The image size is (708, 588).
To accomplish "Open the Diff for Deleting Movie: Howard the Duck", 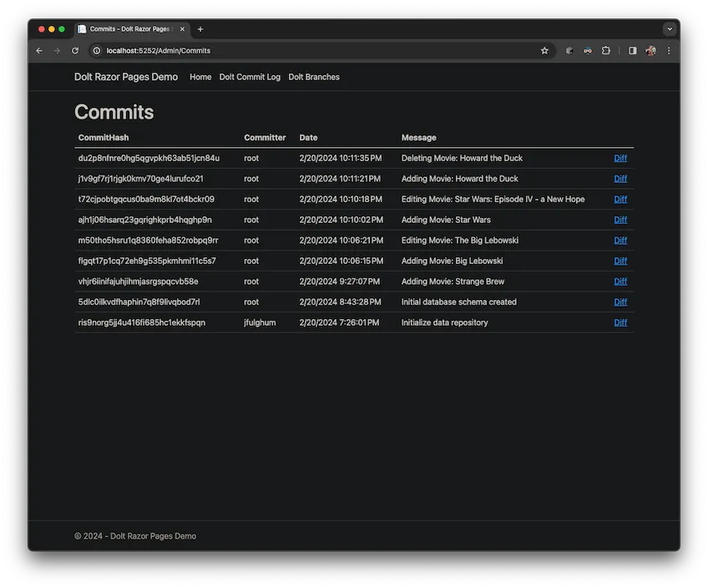I will pyautogui.click(x=620, y=158).
